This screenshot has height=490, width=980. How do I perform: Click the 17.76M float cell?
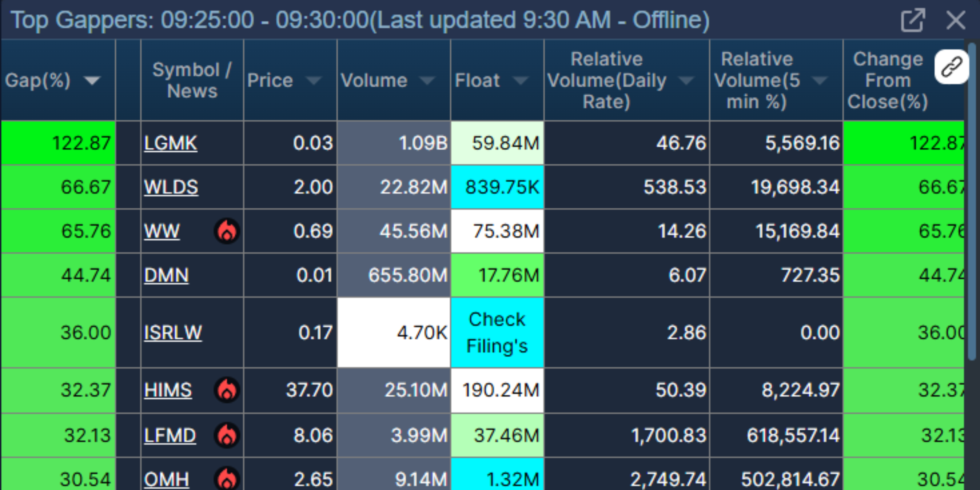(497, 275)
